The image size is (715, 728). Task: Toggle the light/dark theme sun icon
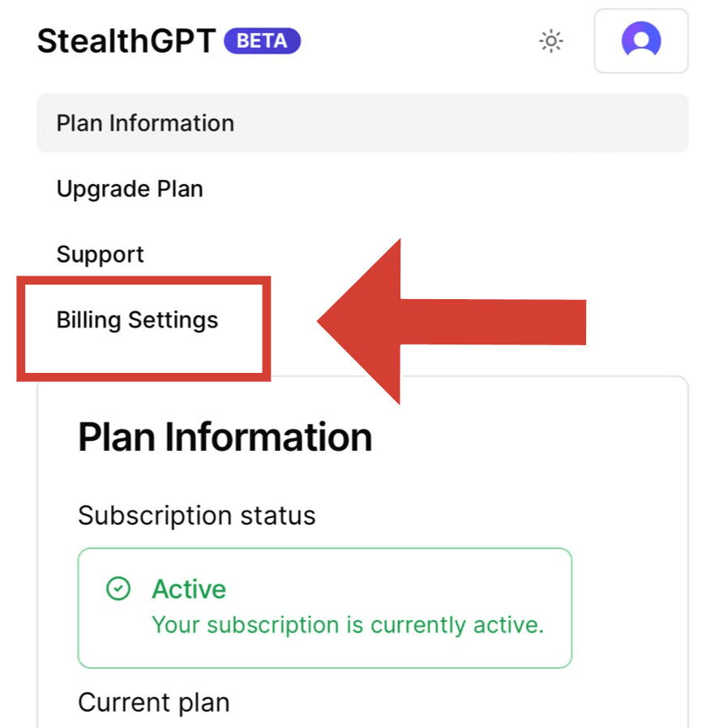click(551, 41)
